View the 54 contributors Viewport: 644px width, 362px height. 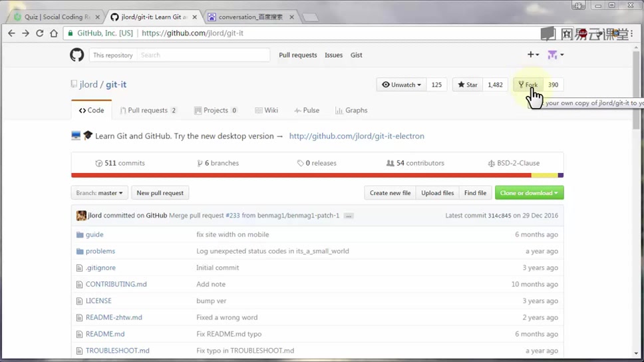(415, 163)
